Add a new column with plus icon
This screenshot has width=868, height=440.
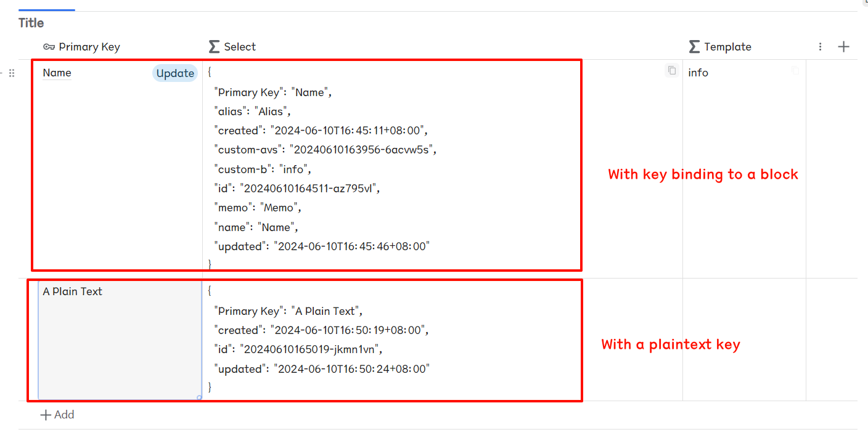(844, 47)
